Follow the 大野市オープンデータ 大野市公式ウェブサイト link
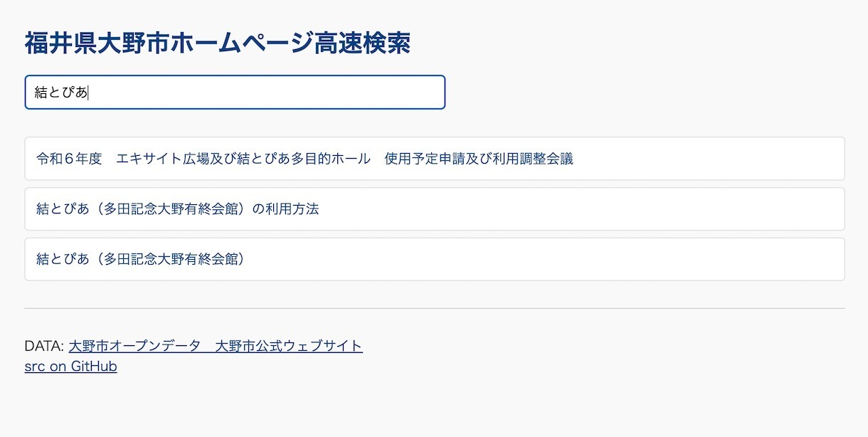Screen dimensions: 868x437 [216, 347]
